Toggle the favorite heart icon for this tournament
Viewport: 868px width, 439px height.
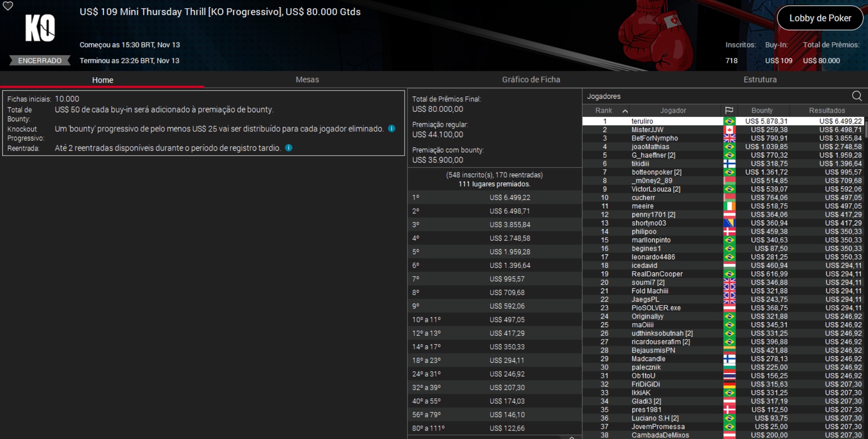[x=8, y=6]
